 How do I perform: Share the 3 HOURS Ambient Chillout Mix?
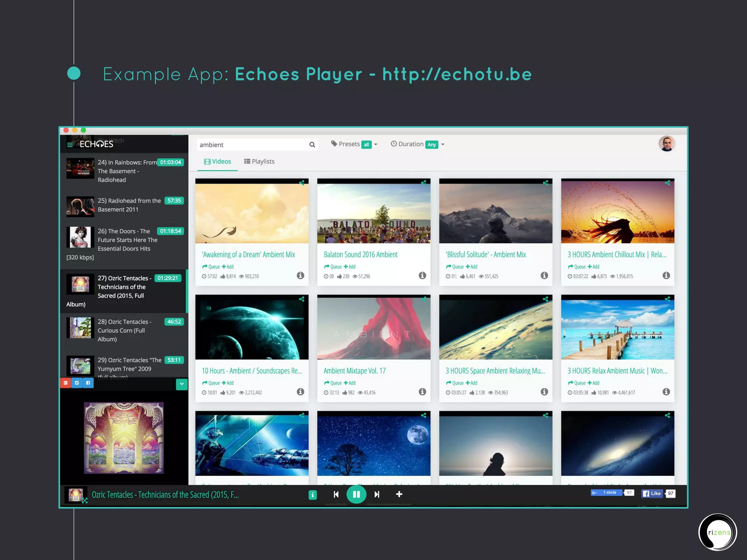click(667, 183)
